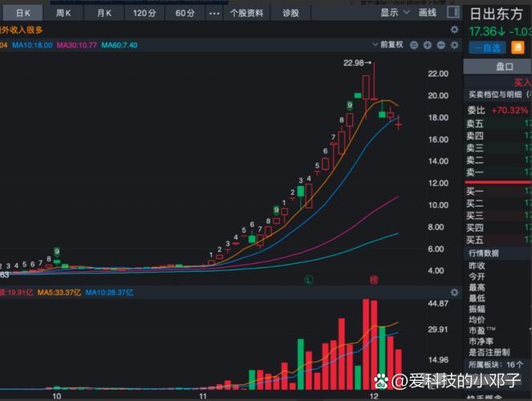Switch to the 月K monthly chart tab
Viewport: 532px width, 401px height.
tap(104, 13)
